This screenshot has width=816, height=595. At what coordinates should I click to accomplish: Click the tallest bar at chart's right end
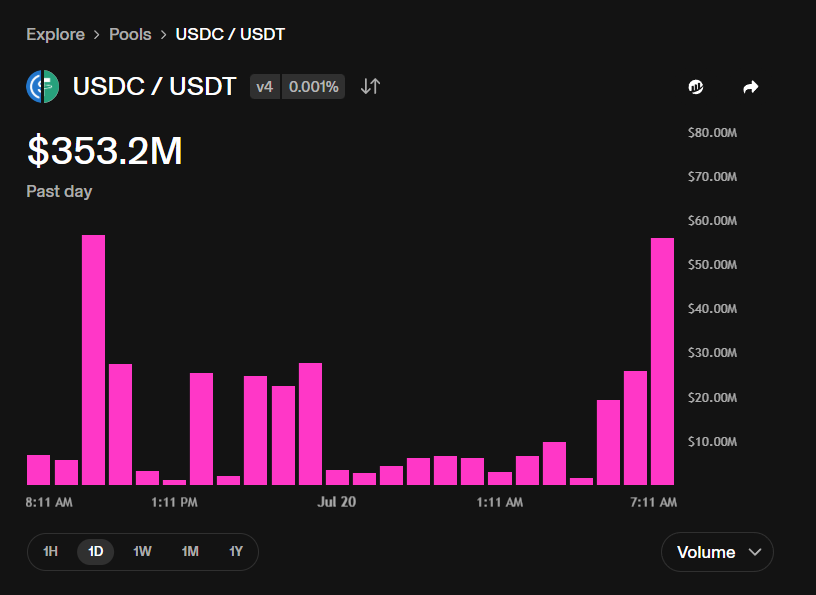tap(662, 361)
